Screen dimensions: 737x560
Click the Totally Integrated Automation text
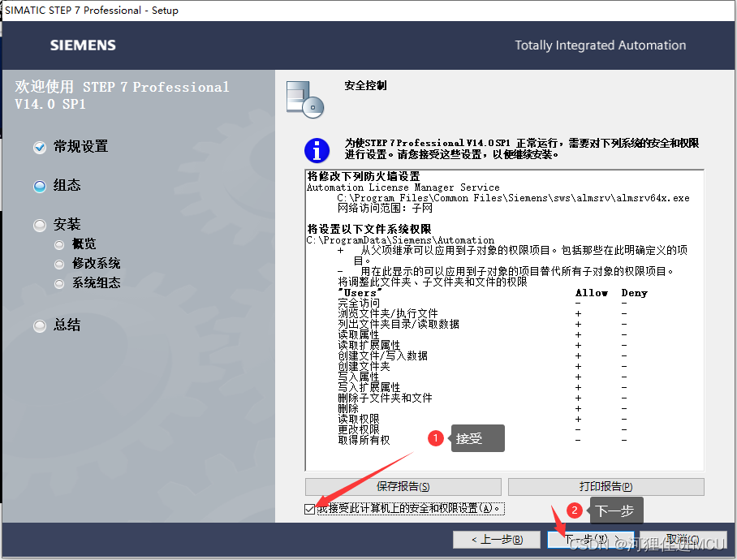point(600,45)
